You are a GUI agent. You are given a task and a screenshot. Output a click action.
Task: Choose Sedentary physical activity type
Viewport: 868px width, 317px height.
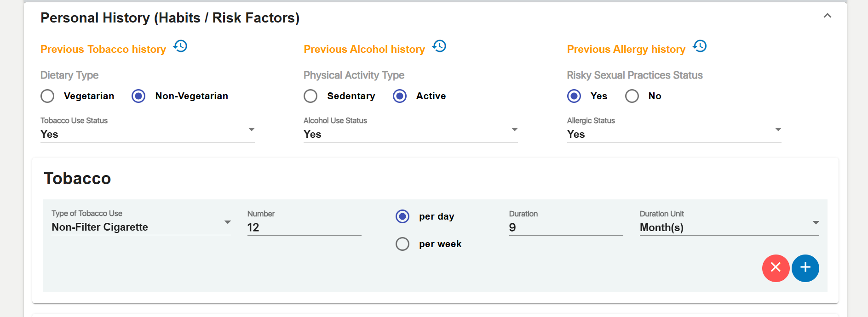click(310, 96)
